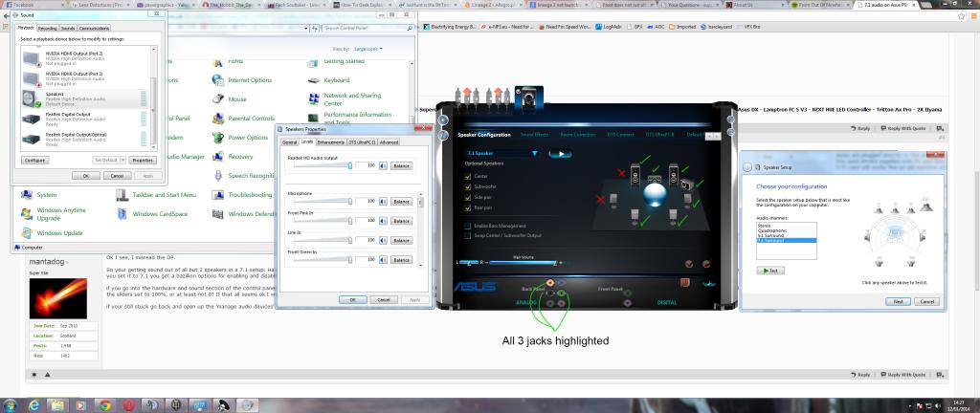Open the Room Correction tab

pyautogui.click(x=577, y=135)
